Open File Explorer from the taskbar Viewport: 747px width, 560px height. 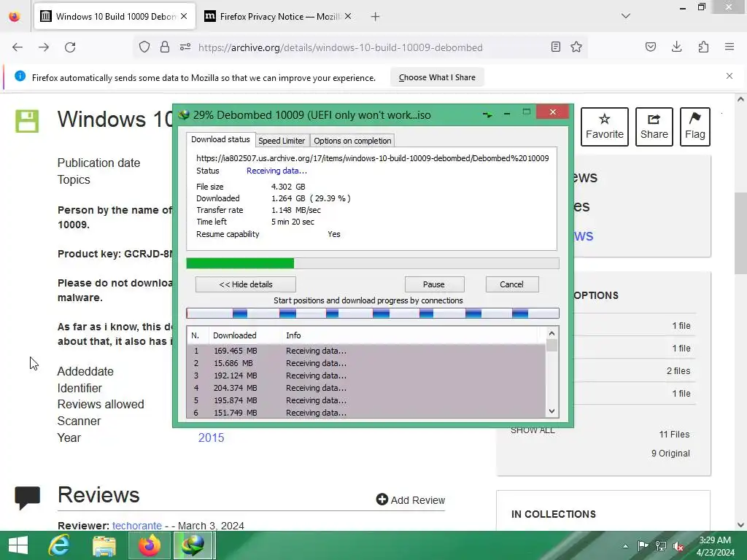pyautogui.click(x=104, y=545)
